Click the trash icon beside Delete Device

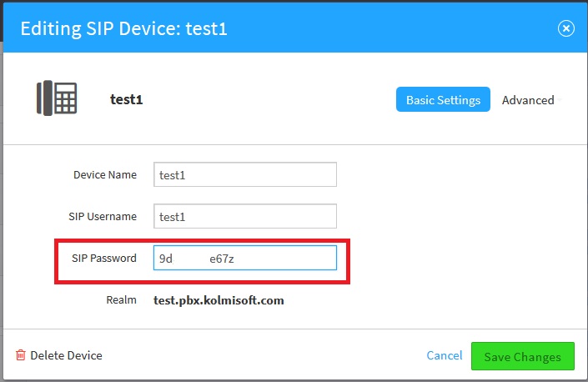(21, 355)
